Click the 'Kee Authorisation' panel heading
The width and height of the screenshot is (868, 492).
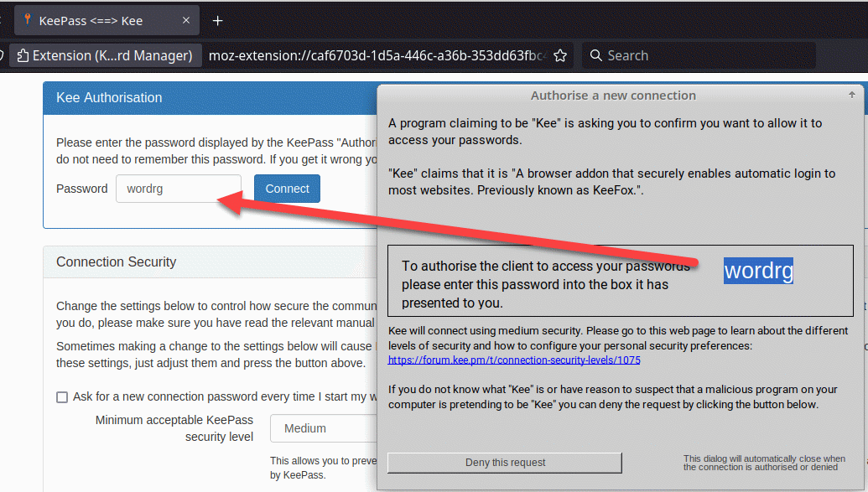tap(109, 98)
